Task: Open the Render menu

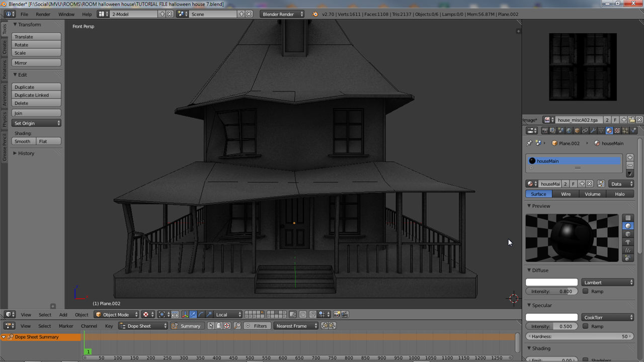Action: point(43,14)
